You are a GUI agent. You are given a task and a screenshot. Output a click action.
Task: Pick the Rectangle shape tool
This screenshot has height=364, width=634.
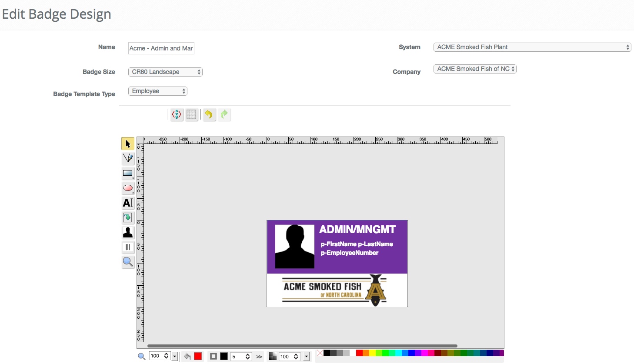pos(128,173)
